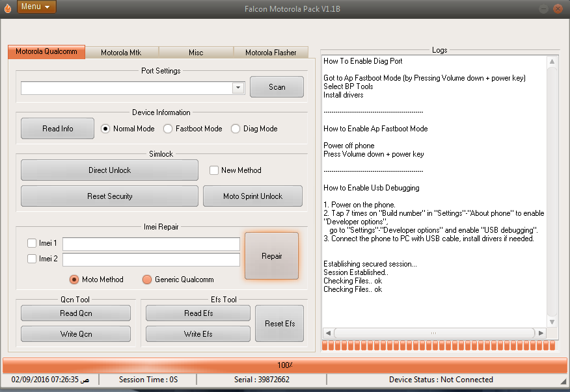Click the logs horizontal scrollbar thumb
The width and height of the screenshot is (570, 392).
(434, 333)
